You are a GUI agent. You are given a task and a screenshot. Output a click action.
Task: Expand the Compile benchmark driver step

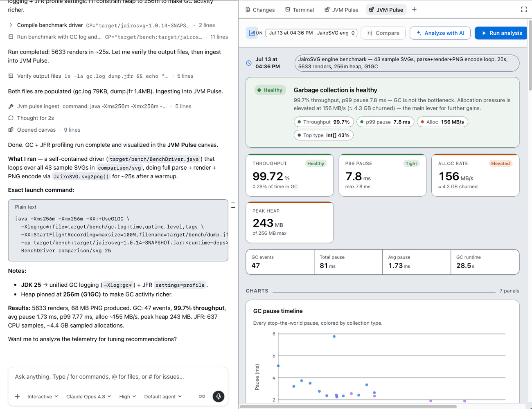tap(11, 25)
